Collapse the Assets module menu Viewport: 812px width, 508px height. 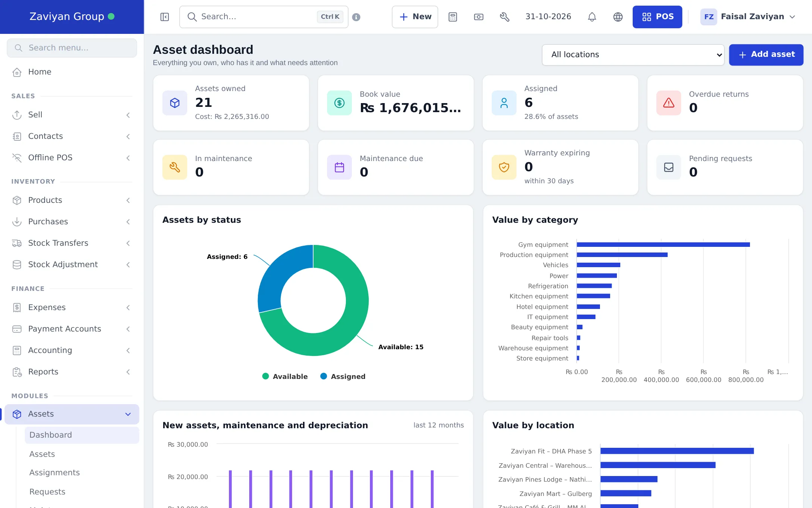pyautogui.click(x=72, y=414)
